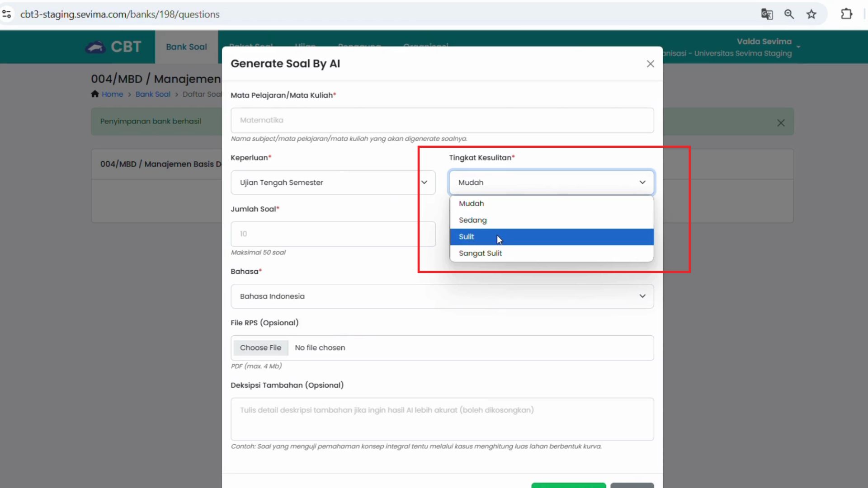Click the CBT logo

(x=113, y=47)
